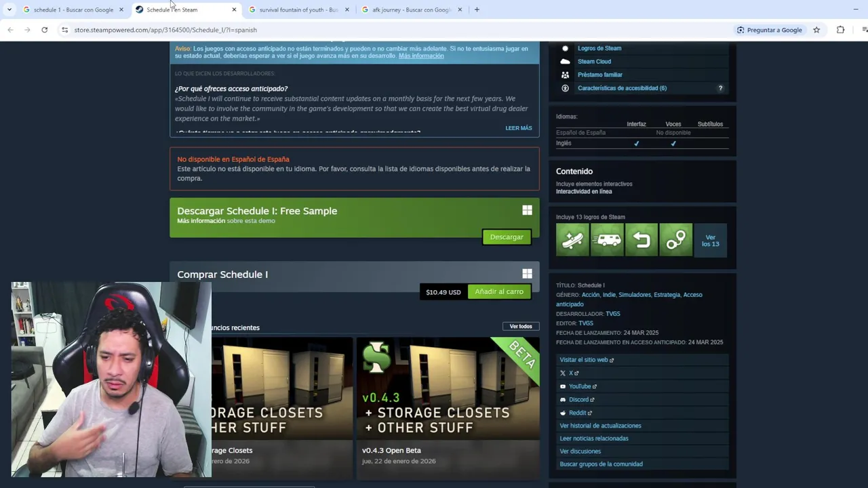This screenshot has width=868, height=488.
Task: Open the 'Más información' early access link
Action: pos(421,56)
